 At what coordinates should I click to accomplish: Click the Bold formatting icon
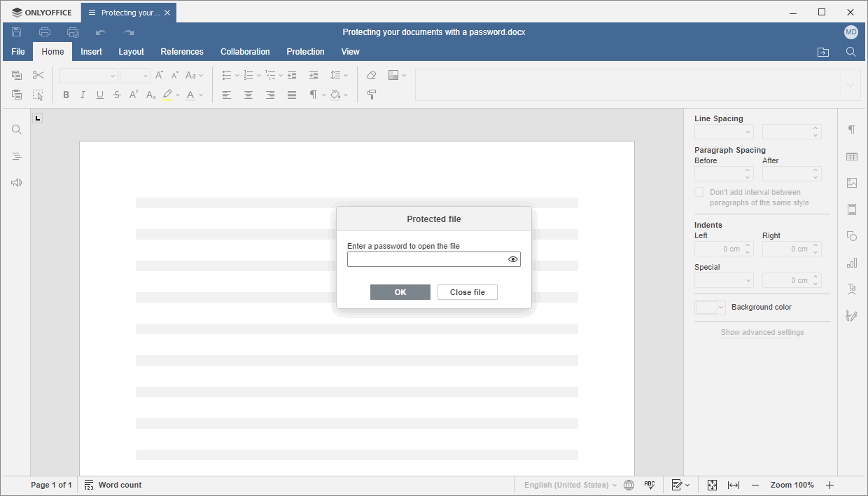[66, 95]
